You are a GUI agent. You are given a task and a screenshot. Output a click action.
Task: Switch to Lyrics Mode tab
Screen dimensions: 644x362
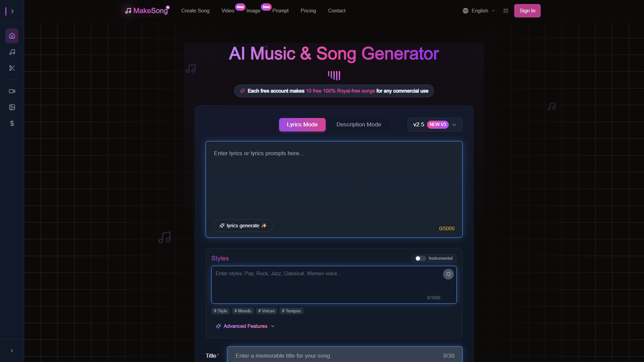coord(302,125)
